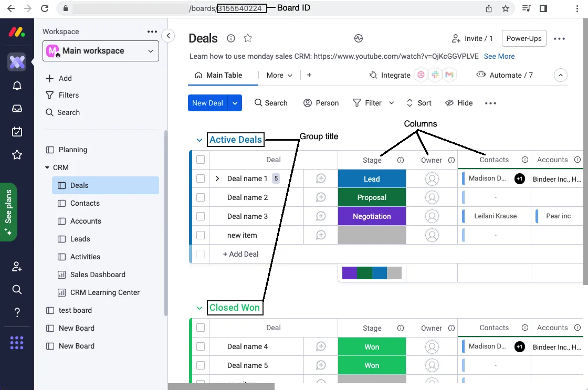This screenshot has height=390, width=588.
Task: Go back in browser
Action: coord(11,8)
